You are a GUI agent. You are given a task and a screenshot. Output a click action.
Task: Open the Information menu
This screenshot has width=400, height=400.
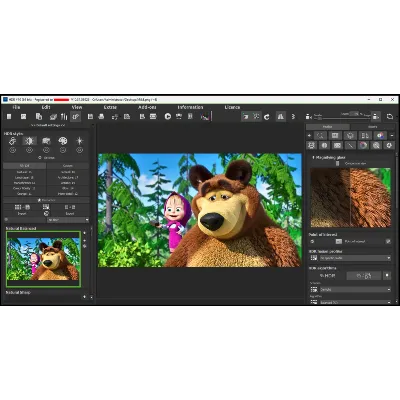190,107
